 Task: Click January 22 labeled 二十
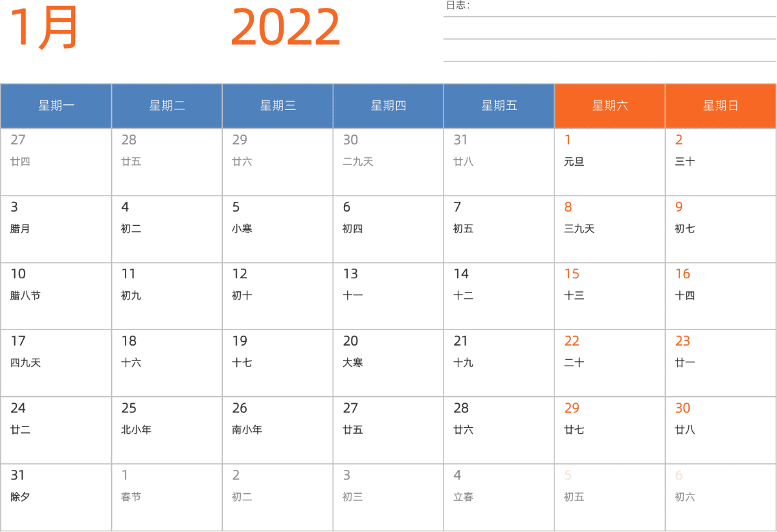(610, 363)
